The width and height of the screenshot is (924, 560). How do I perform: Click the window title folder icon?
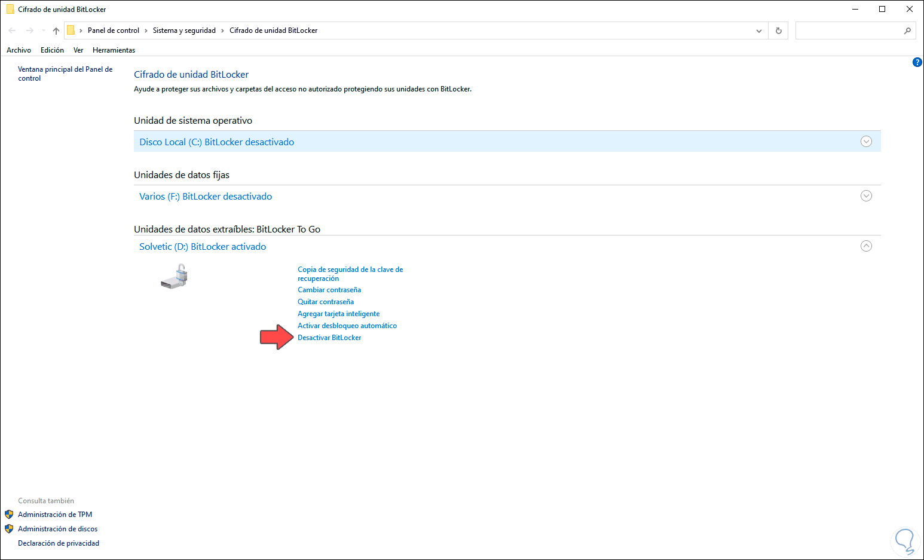click(10, 10)
